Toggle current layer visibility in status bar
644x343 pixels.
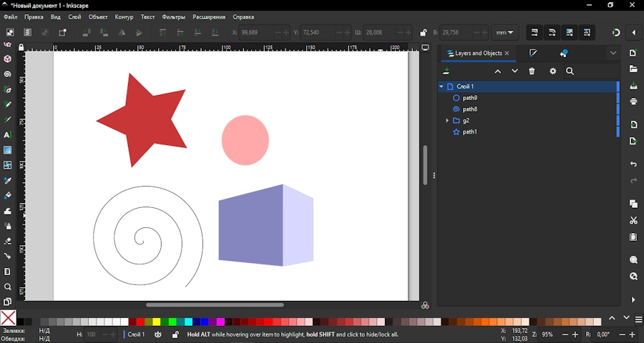(158, 334)
